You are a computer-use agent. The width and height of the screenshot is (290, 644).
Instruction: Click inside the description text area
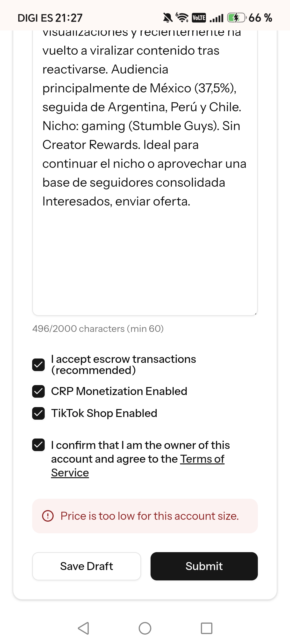pos(145,173)
